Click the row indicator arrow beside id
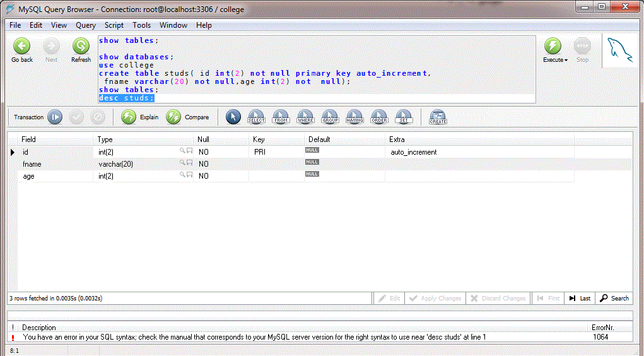 (x=13, y=153)
